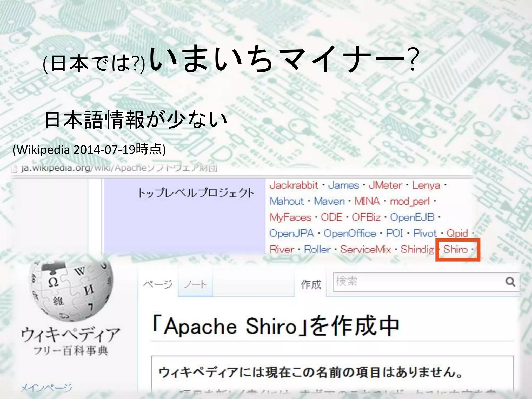
Task: Open the ServiceMix link
Action: [365, 249]
